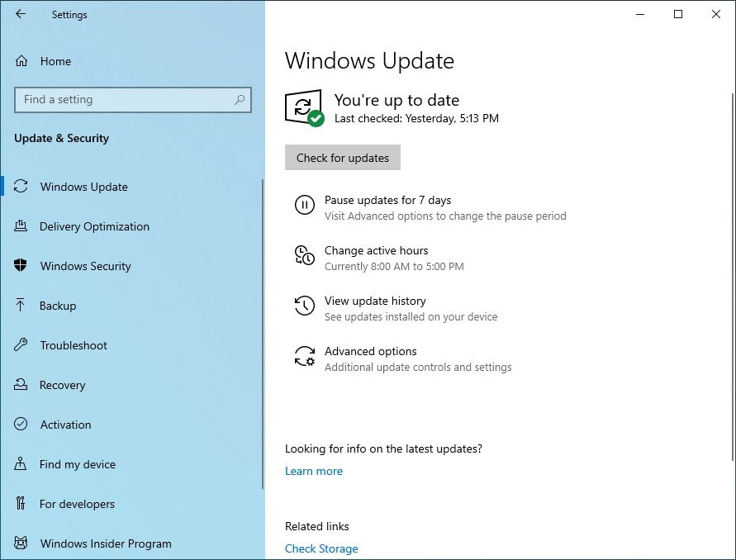Close the Settings window

(x=716, y=14)
